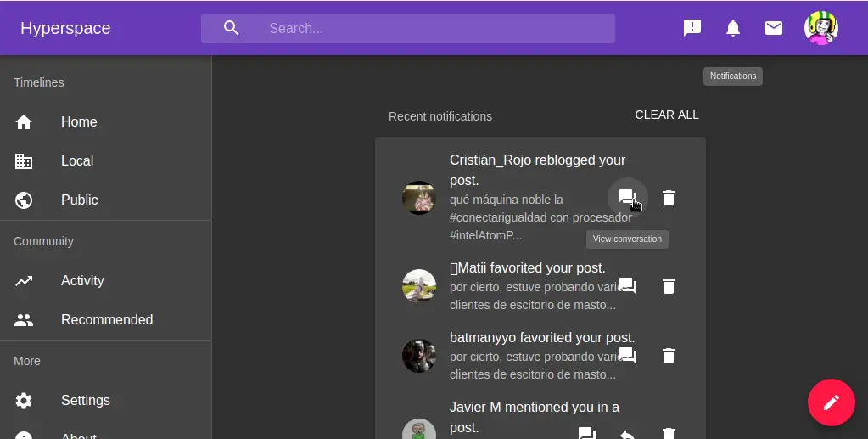The image size is (868, 439).
Task: Open the Local timeline
Action: click(76, 160)
